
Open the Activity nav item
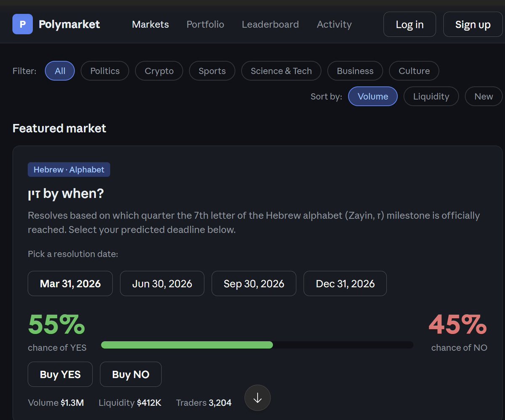334,24
